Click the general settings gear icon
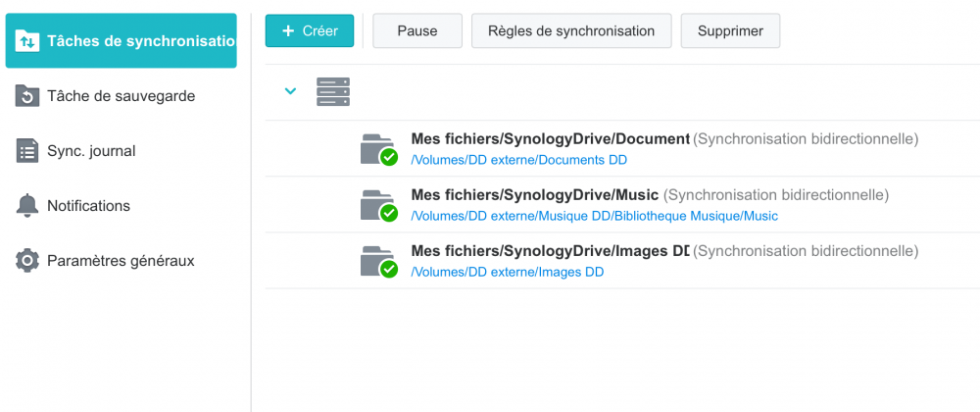The image size is (980, 412). [x=27, y=261]
